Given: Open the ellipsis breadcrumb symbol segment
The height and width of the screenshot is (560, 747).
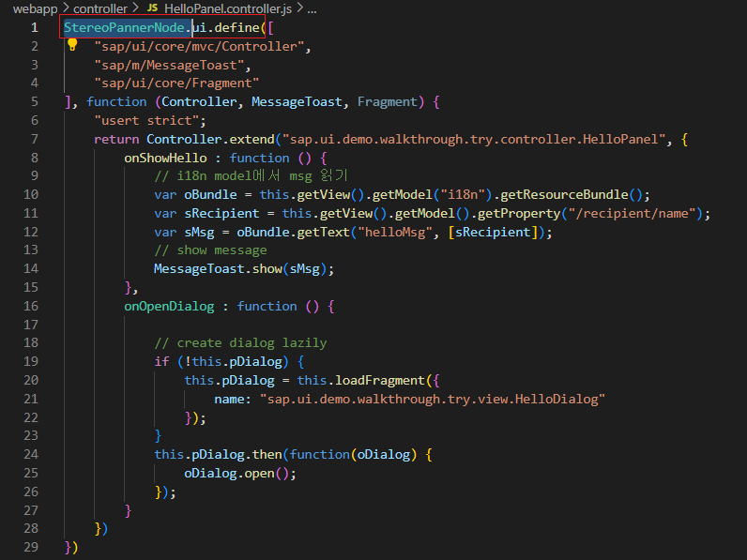Looking at the screenshot, I should pos(312,8).
